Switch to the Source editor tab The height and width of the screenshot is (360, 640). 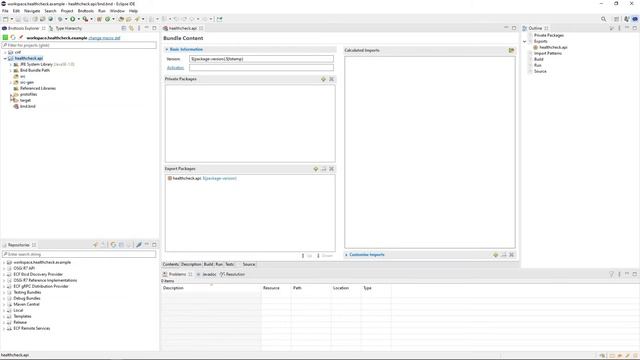(x=249, y=264)
